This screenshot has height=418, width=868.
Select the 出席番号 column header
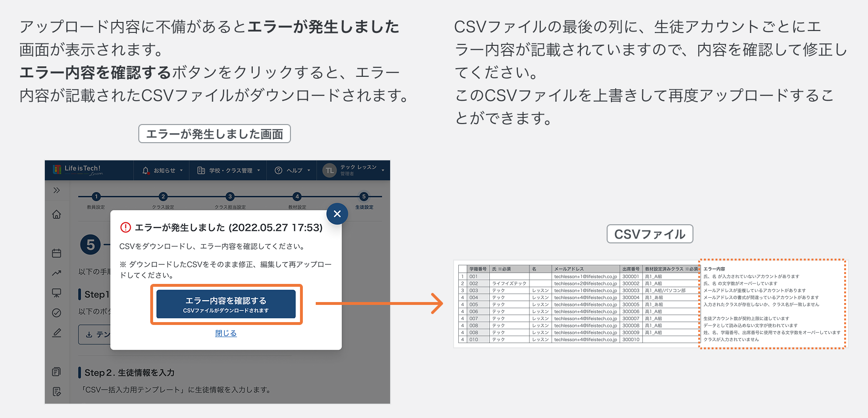click(631, 269)
